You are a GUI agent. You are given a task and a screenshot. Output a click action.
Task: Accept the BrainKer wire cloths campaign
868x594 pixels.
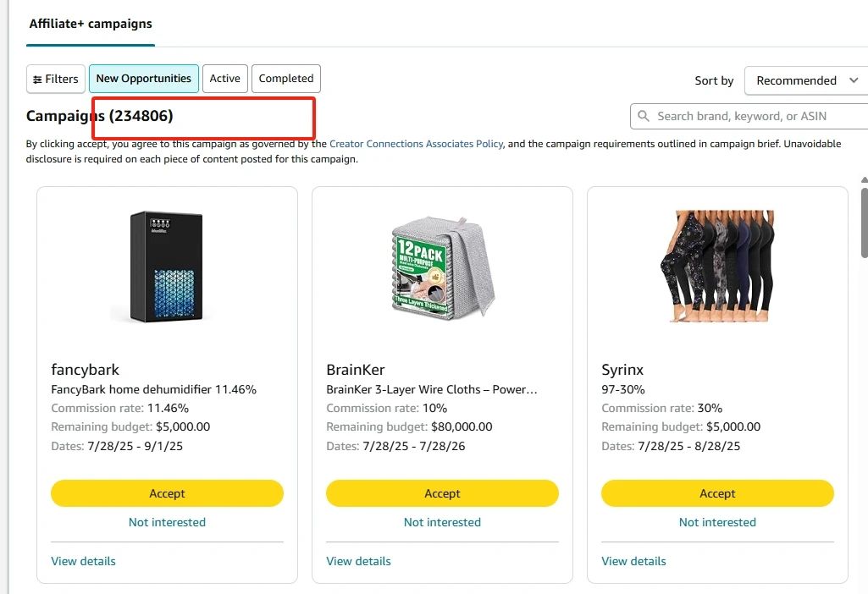click(442, 493)
